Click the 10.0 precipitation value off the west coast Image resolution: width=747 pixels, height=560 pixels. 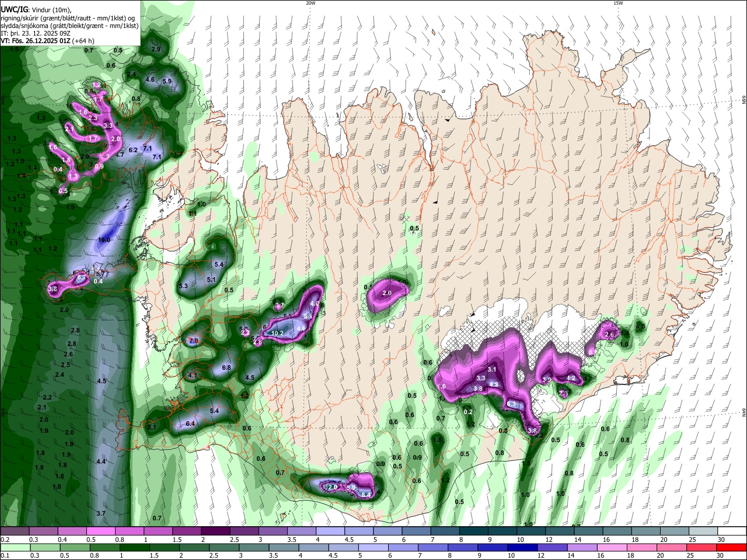104,240
